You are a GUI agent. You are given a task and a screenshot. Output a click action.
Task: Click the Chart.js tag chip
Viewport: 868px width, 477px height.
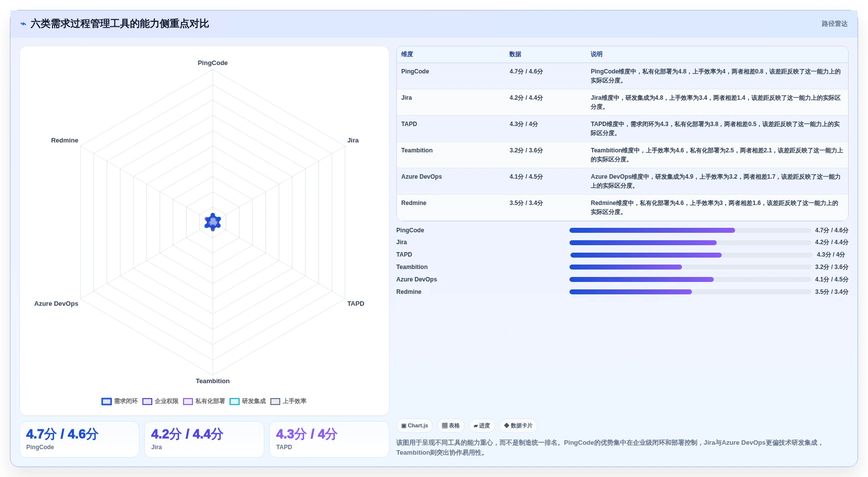point(415,426)
